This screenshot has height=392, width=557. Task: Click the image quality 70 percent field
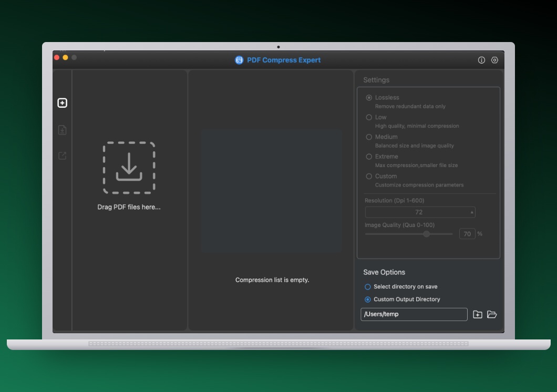pos(467,234)
